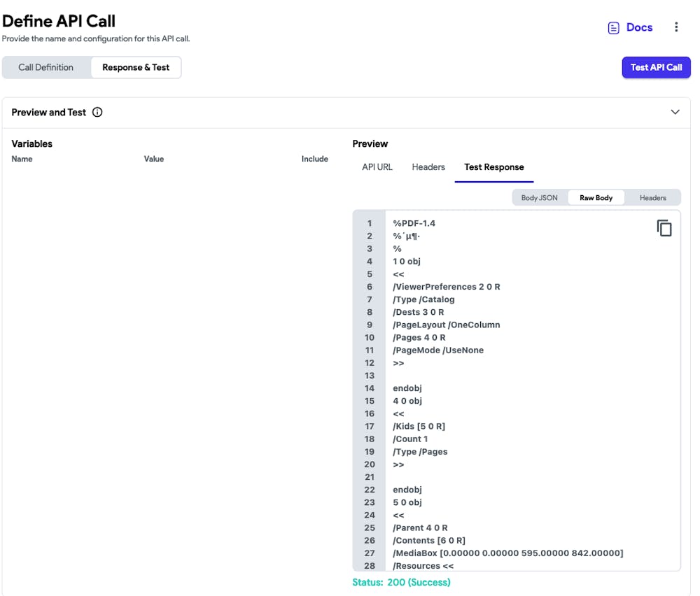Select the Raw Body view

point(596,197)
